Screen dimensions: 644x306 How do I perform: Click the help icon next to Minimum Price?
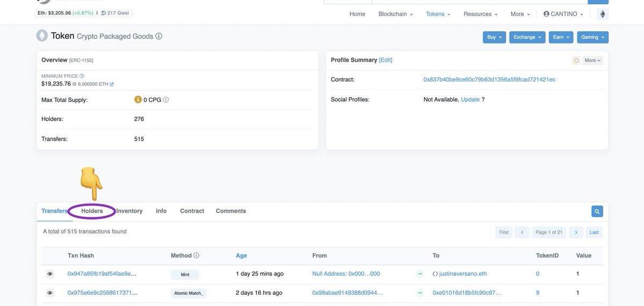point(82,76)
